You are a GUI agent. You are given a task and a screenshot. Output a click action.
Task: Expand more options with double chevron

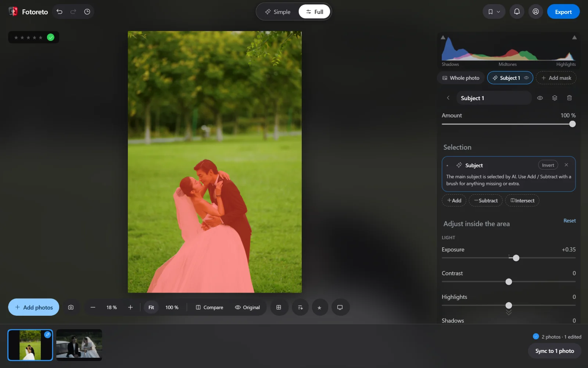coord(509,312)
